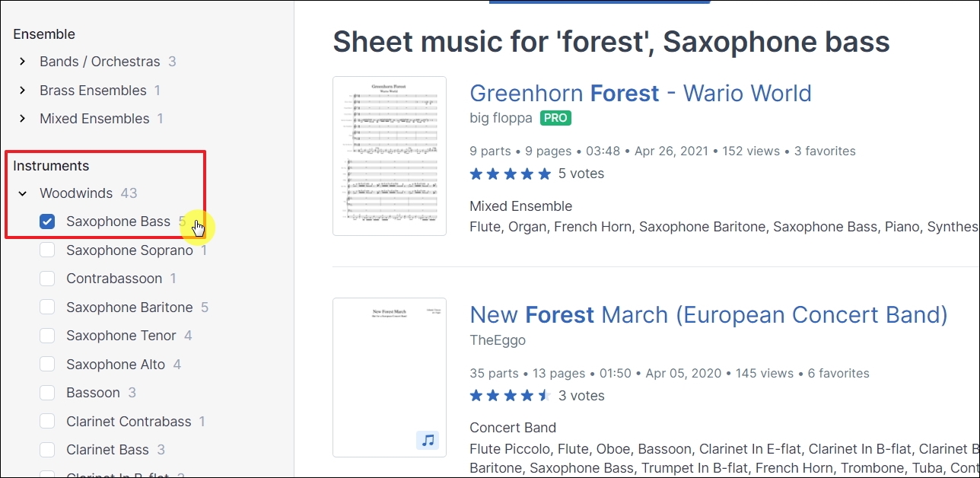980x478 pixels.
Task: Click the Ensemble section heading
Action: pos(44,34)
